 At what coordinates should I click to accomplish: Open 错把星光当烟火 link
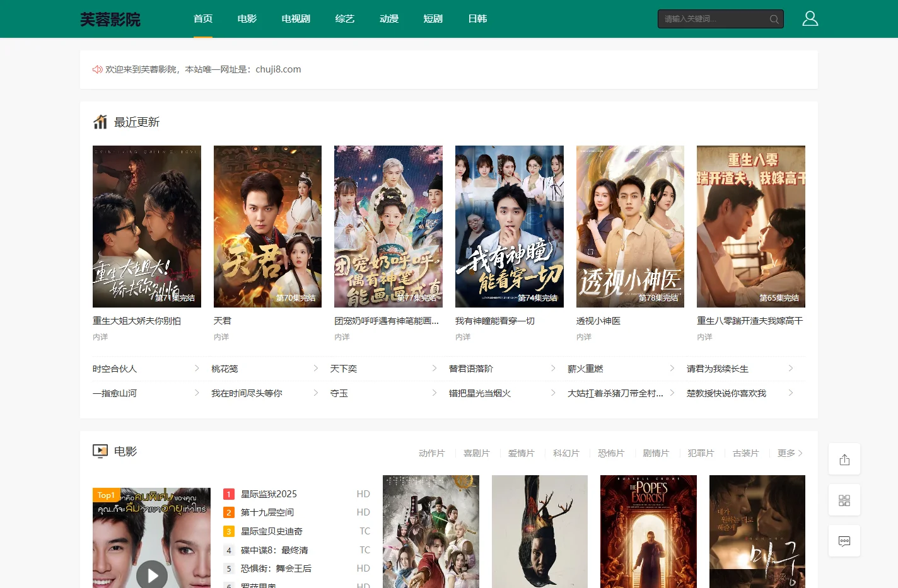[x=480, y=393]
